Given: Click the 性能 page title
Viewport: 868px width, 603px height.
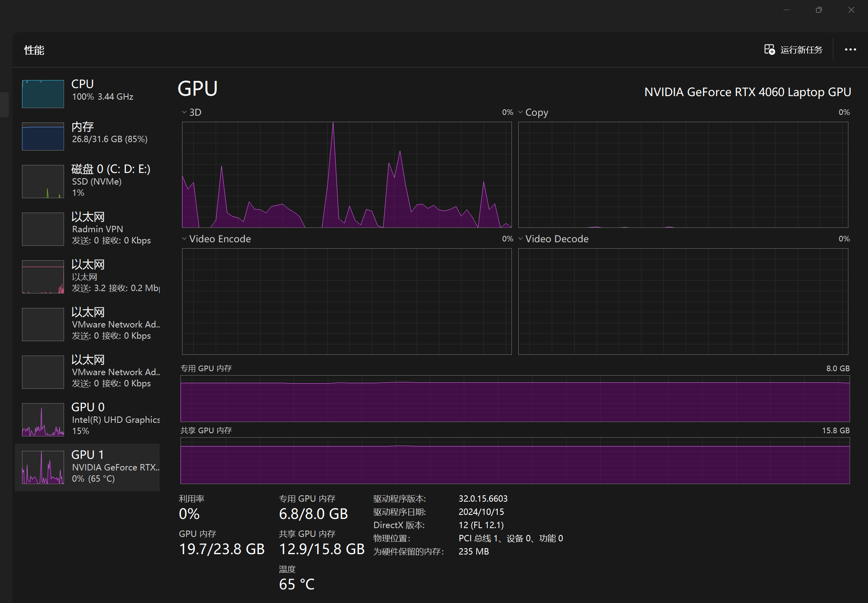Looking at the screenshot, I should pos(34,50).
